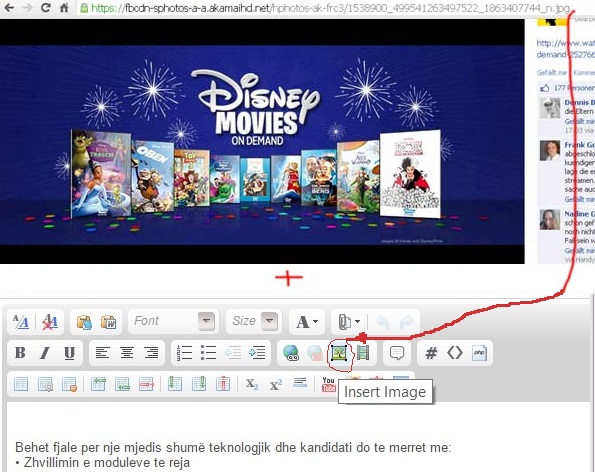The width and height of the screenshot is (595, 472).
Task: Click the browser address bar URL
Action: pyautogui.click(x=330, y=8)
